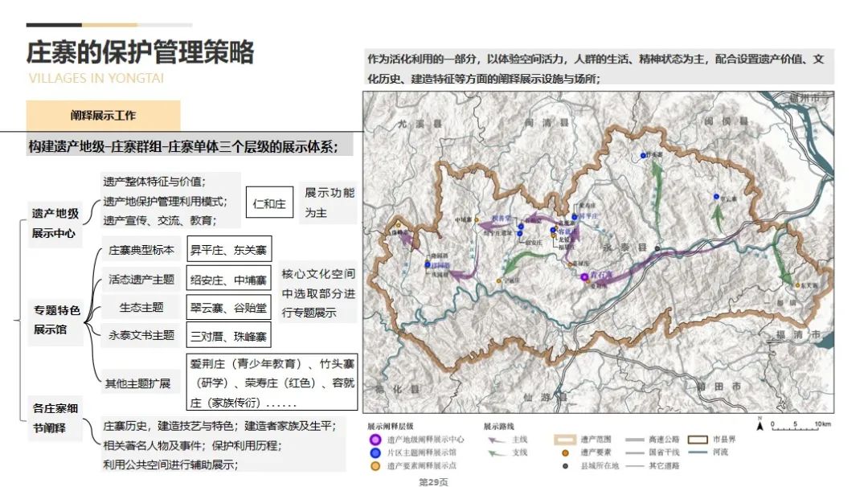Viewport: 868px width, 487px height.
Task: Select the 遗产地级展示中心 tree node
Action: (x=55, y=223)
